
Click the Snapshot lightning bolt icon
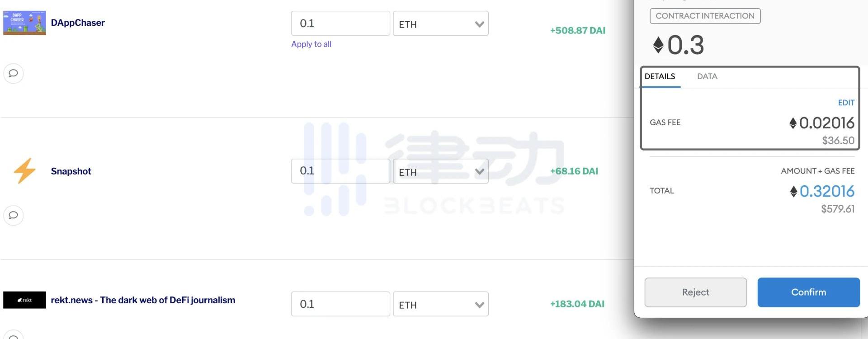point(24,171)
